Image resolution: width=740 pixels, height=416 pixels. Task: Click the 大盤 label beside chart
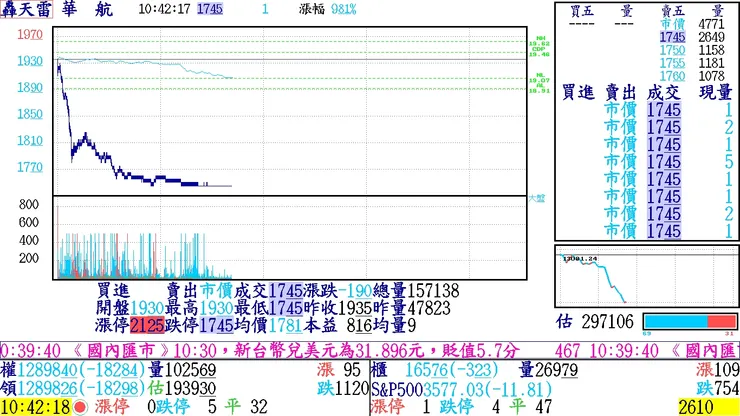coord(537,198)
